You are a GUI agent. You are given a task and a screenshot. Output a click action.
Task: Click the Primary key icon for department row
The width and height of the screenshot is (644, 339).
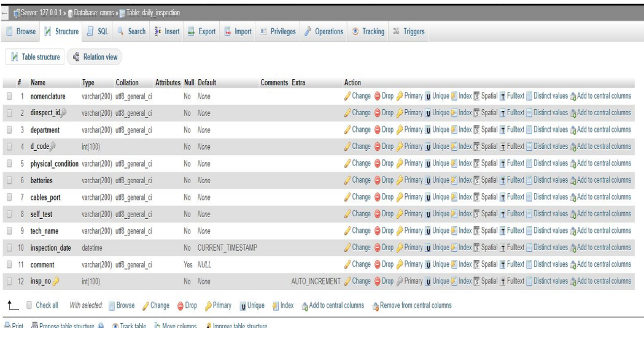[400, 130]
